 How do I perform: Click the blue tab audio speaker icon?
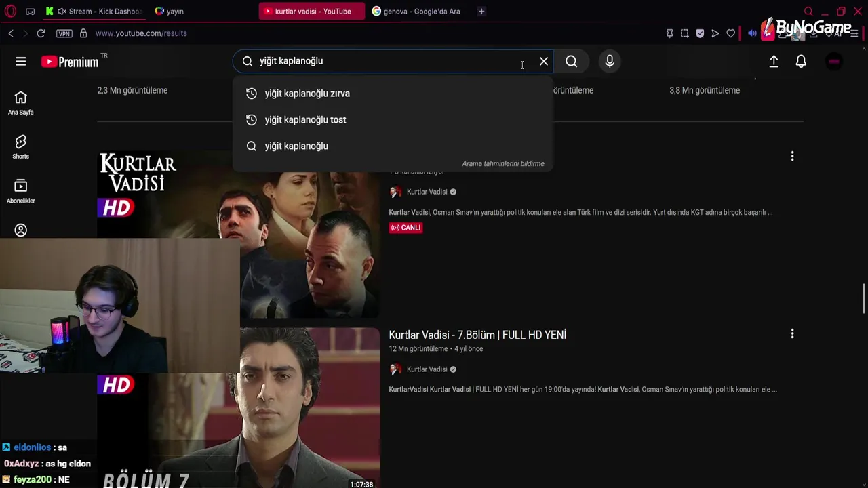[x=752, y=33]
